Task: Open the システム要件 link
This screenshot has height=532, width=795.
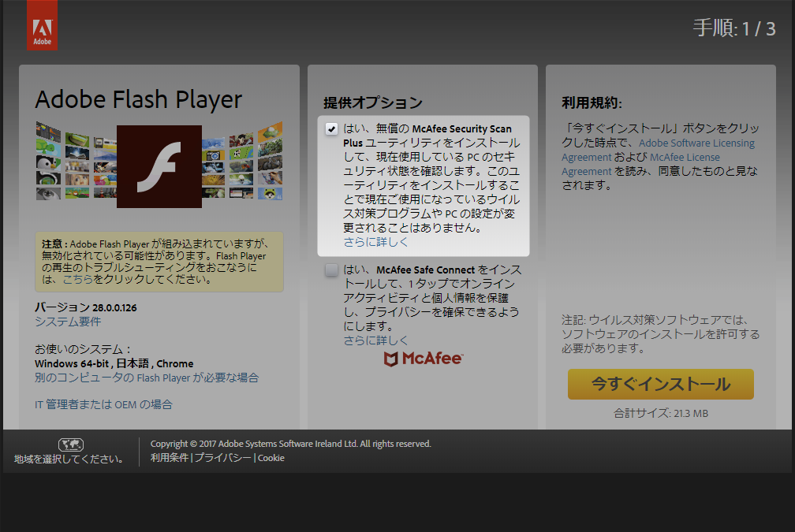Action: (68, 322)
